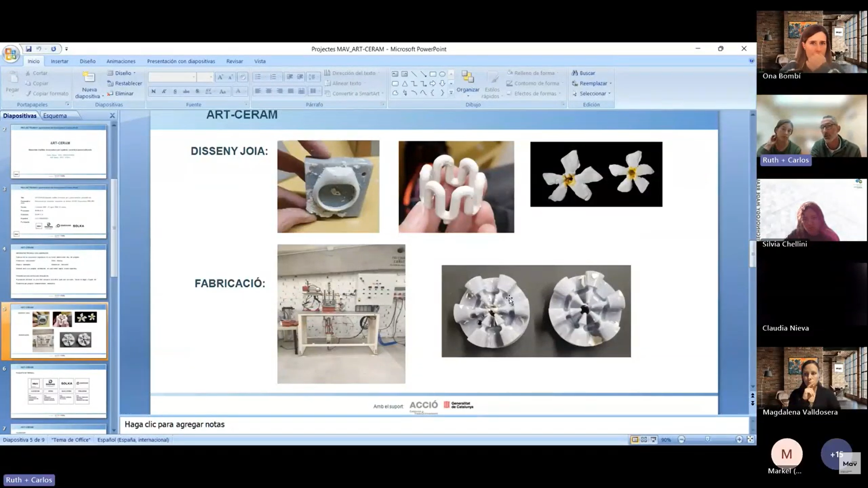Click the Buscar find icon

coord(575,73)
